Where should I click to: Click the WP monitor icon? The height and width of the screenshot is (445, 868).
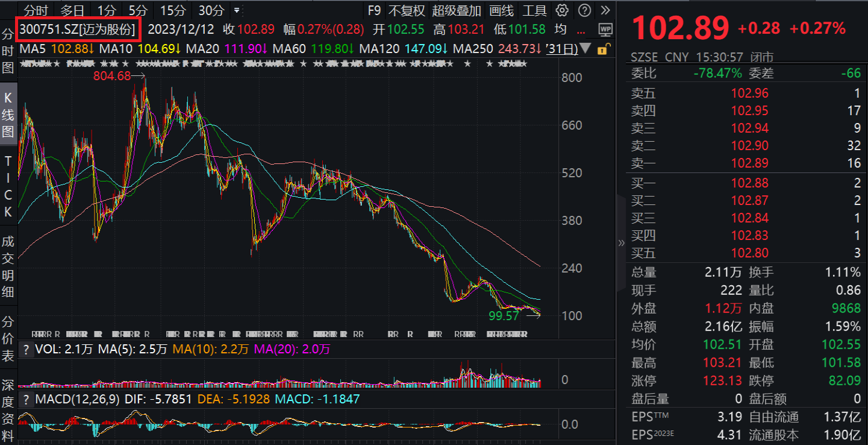point(605,29)
